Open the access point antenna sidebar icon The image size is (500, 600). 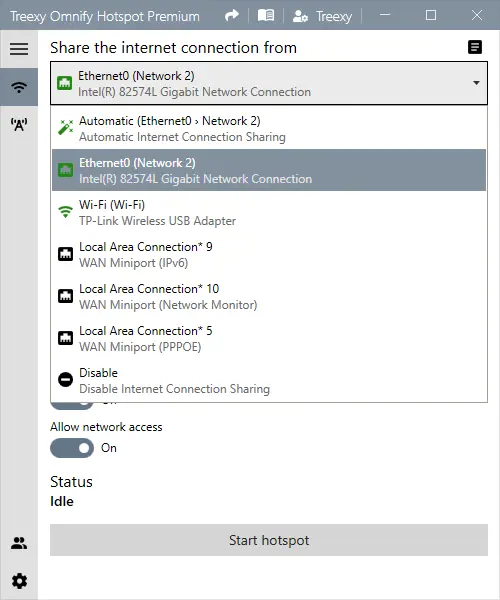coord(19,124)
